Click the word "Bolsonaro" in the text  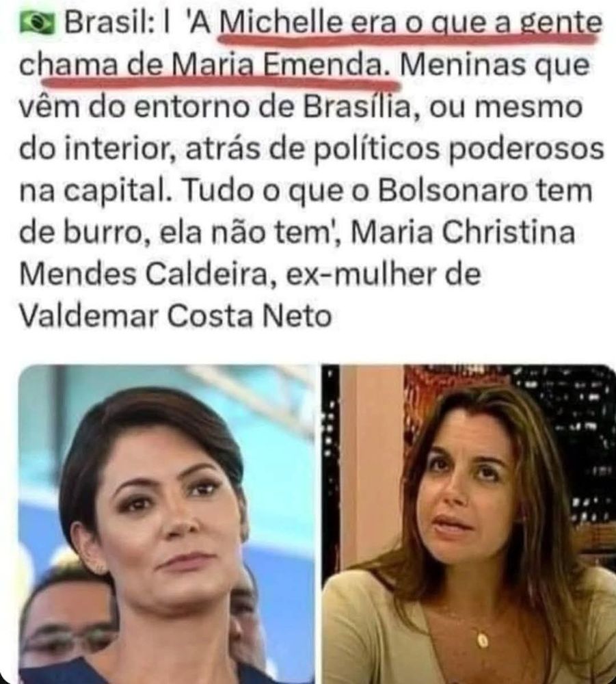click(452, 191)
